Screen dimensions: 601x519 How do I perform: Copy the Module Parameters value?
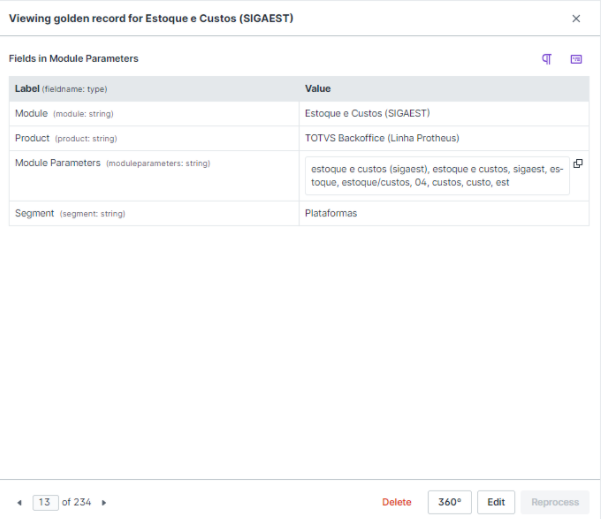tap(578, 164)
